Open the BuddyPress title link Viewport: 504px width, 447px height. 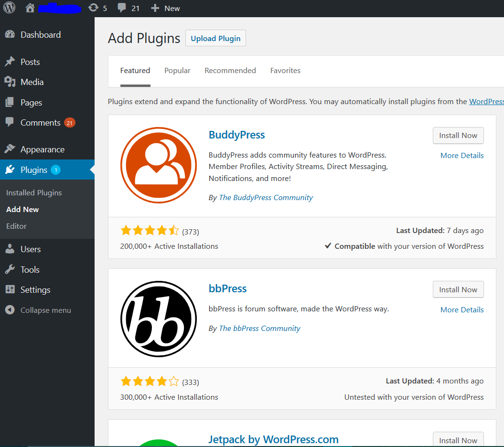(236, 135)
